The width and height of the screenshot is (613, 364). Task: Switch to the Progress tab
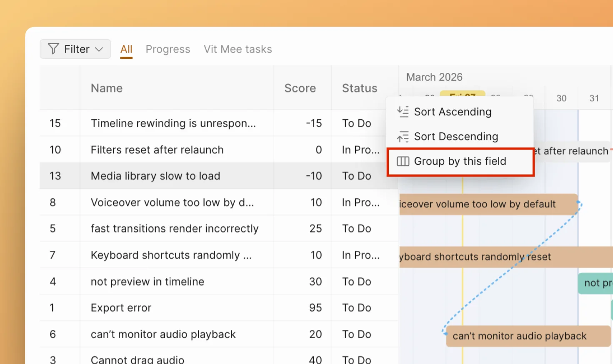point(168,49)
